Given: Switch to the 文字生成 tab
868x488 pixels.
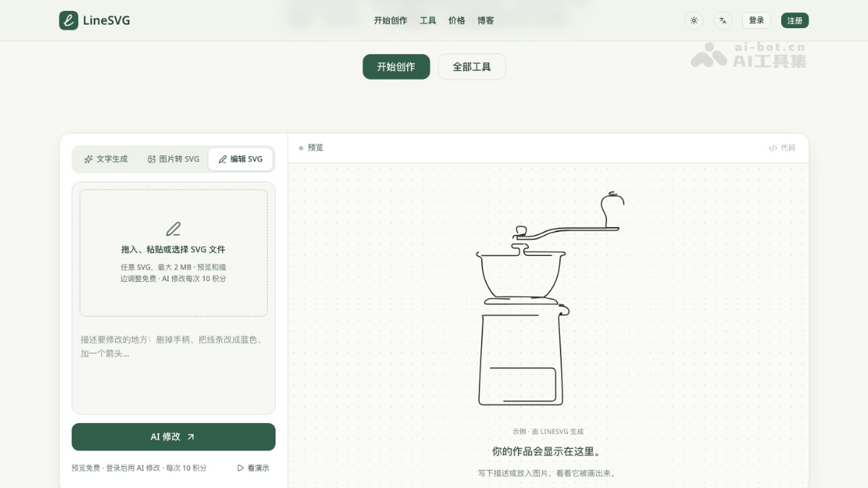Looking at the screenshot, I should (106, 159).
